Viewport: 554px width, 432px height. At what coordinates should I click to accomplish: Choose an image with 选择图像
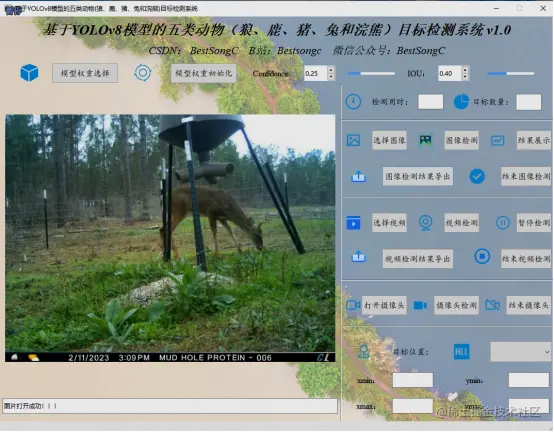389,140
